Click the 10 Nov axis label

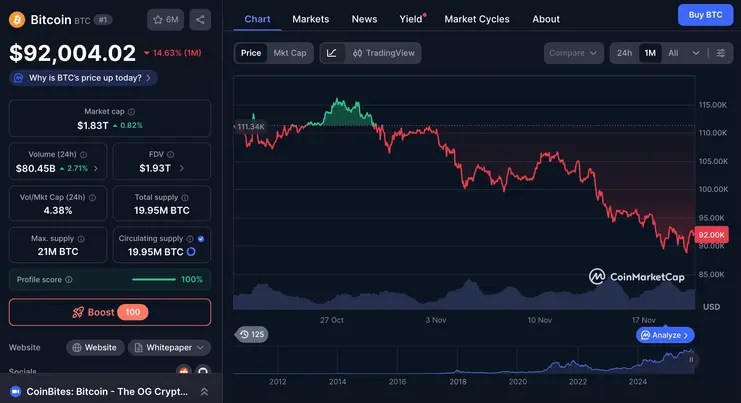click(540, 320)
